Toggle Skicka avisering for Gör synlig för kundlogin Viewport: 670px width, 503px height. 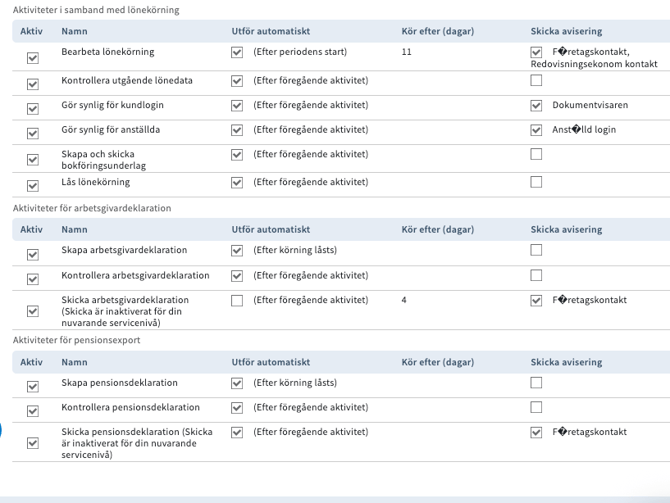537,105
